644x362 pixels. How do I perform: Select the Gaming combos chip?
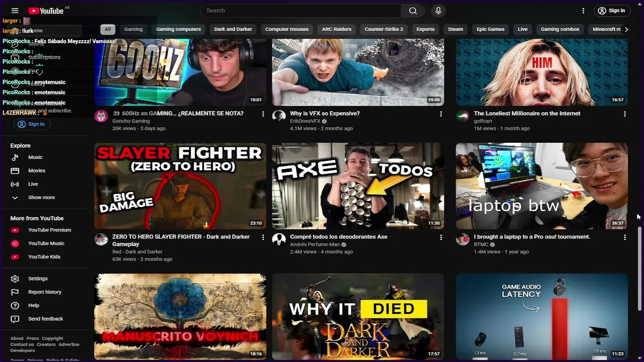pyautogui.click(x=560, y=29)
